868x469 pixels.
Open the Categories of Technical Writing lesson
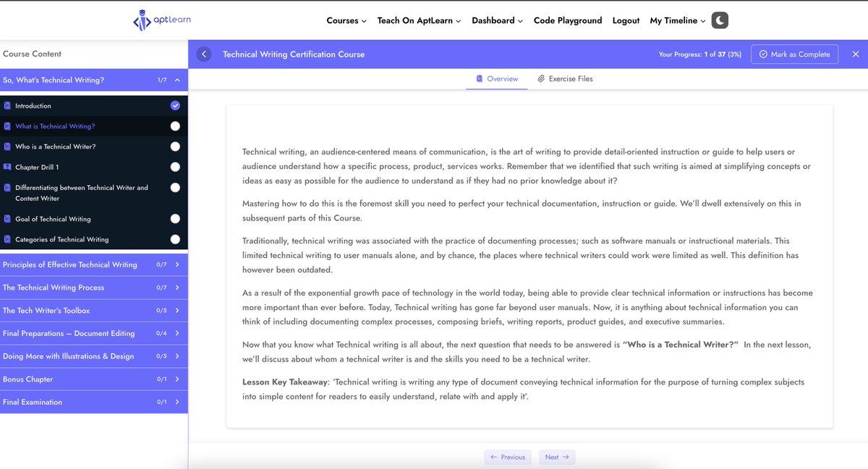[62, 239]
